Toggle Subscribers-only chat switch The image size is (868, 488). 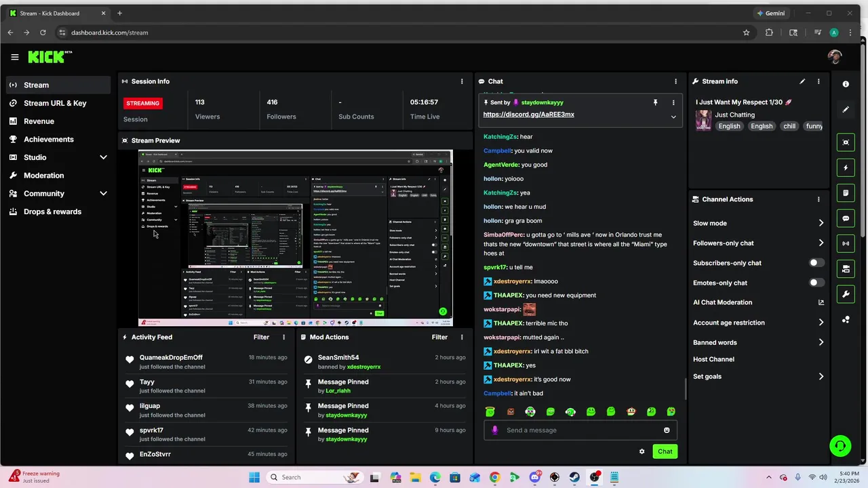tap(816, 263)
